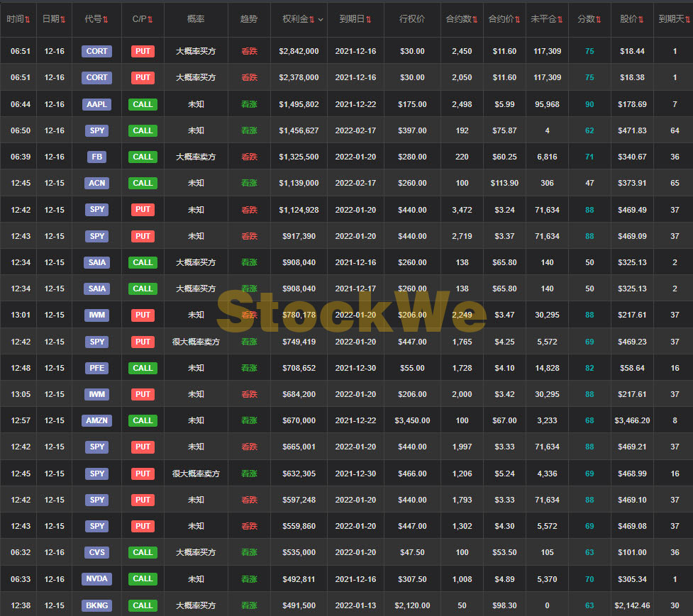The width and height of the screenshot is (693, 616).
Task: Click the score 47 in the ACN row
Action: pos(589,183)
